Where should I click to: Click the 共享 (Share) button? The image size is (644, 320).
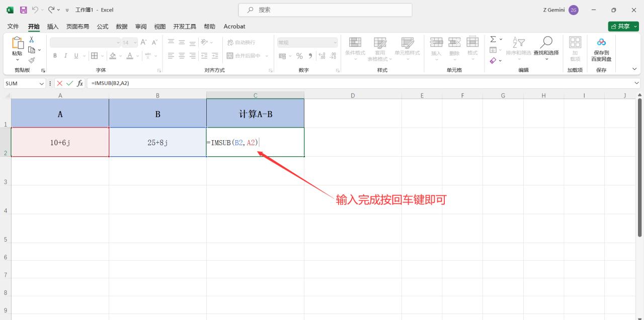623,27
